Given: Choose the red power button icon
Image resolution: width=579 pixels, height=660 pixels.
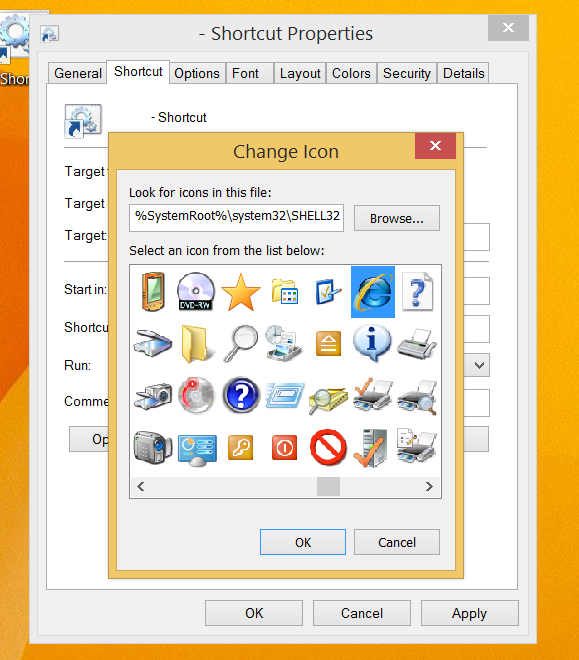Looking at the screenshot, I should pos(284,447).
